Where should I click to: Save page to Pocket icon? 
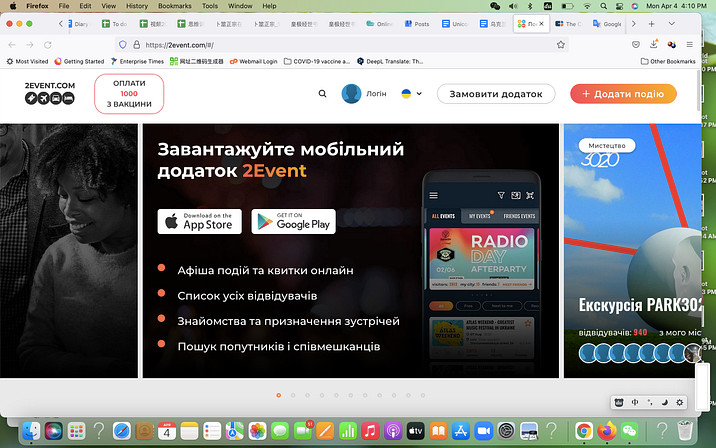pyautogui.click(x=636, y=45)
